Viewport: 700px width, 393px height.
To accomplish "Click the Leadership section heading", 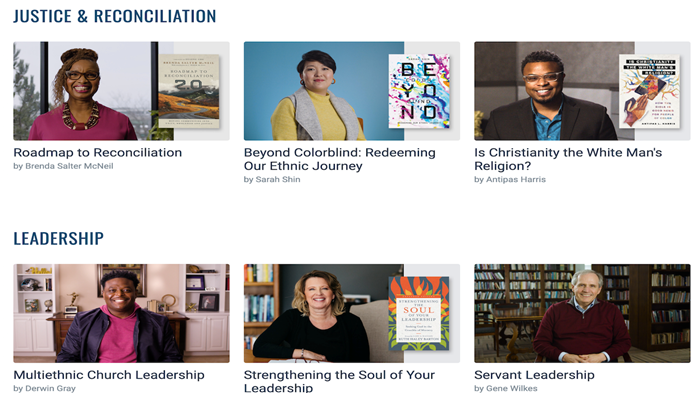I will (58, 238).
